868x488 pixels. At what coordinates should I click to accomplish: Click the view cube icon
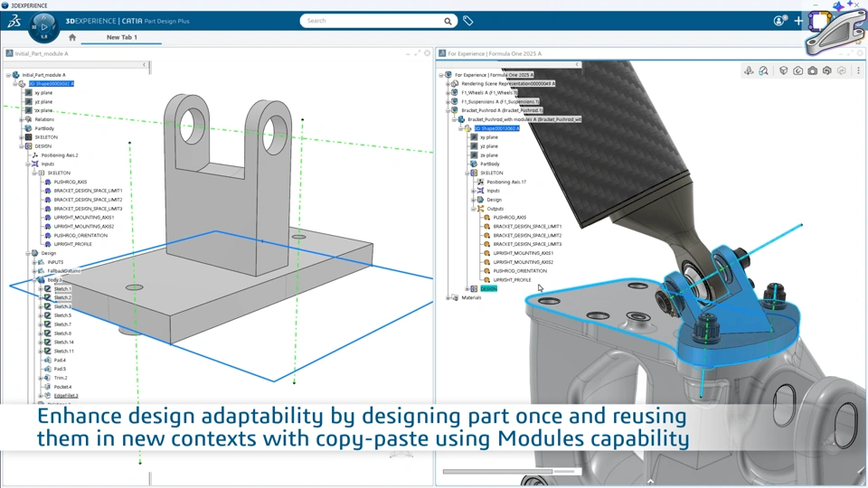point(783,70)
